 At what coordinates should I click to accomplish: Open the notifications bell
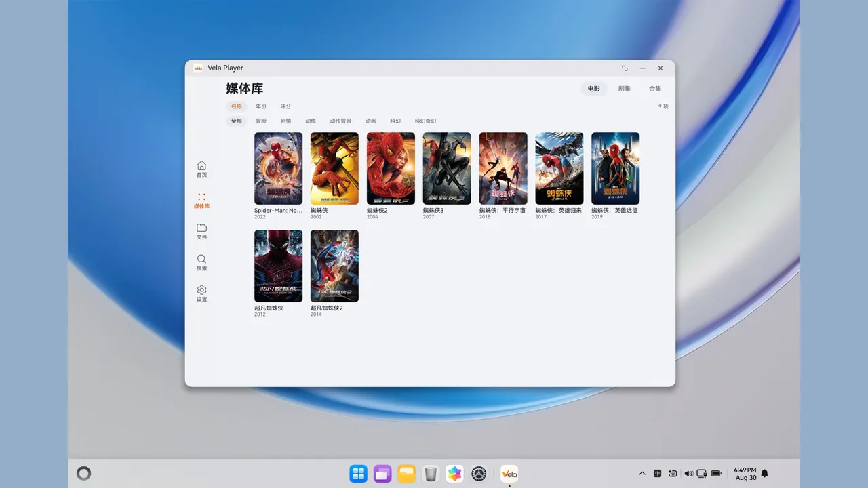tap(765, 474)
